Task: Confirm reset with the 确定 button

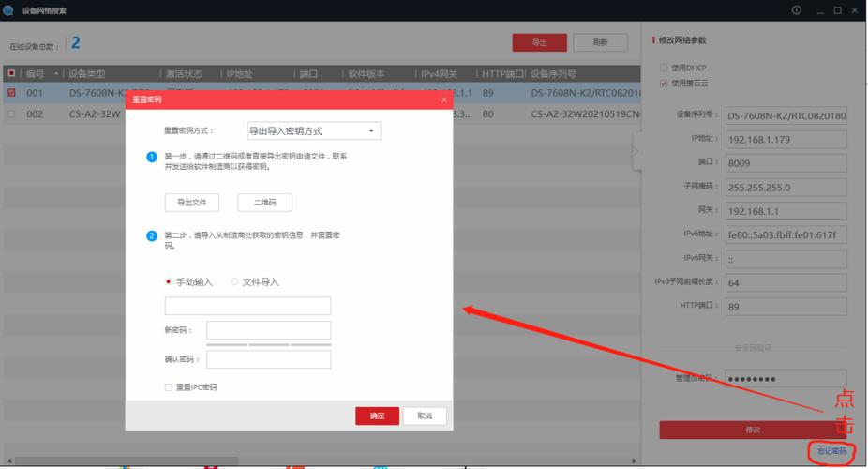Action: point(377,416)
